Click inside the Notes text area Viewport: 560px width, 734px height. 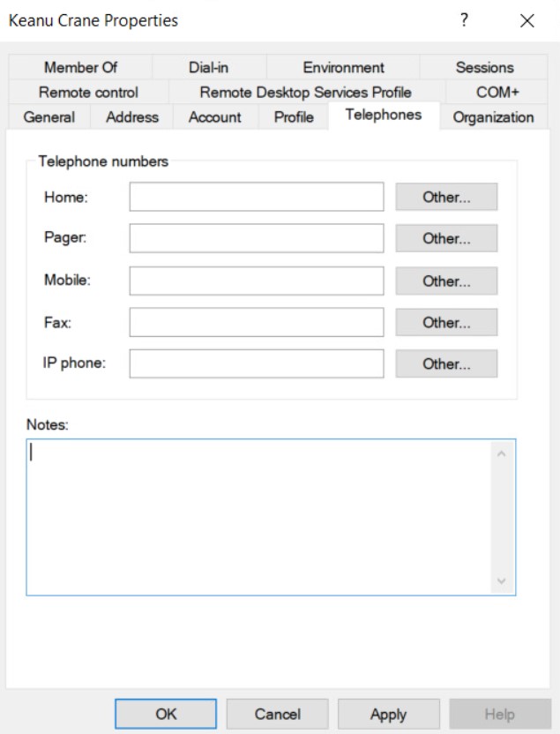click(256, 516)
